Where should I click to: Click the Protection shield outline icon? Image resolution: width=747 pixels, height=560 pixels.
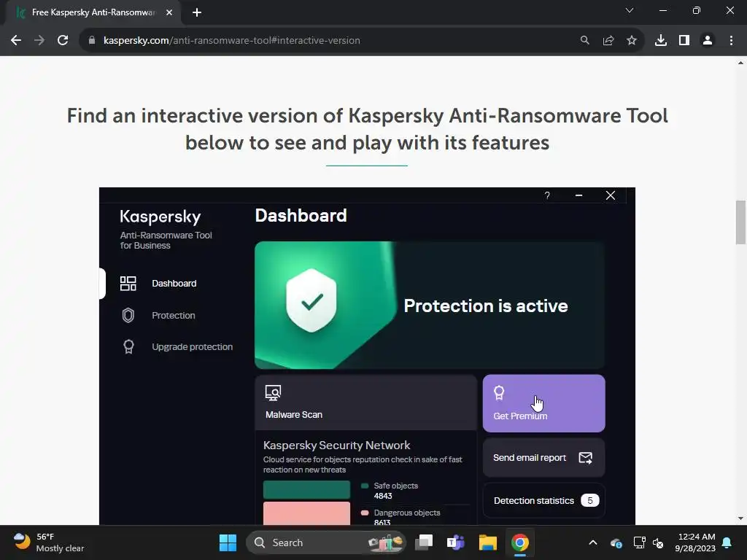128,315
